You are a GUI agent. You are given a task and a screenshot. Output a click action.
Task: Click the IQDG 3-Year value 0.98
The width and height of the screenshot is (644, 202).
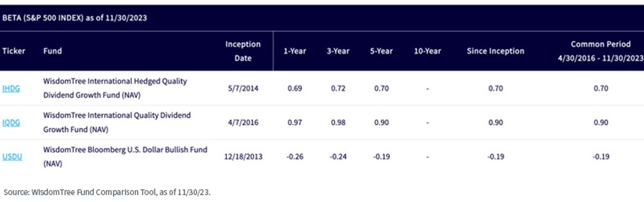click(x=338, y=123)
